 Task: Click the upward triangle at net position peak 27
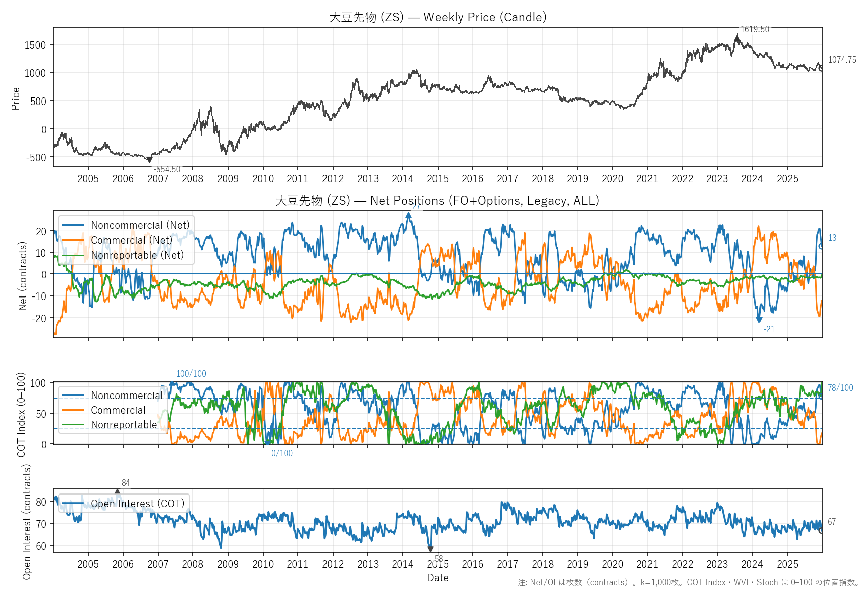coord(408,215)
